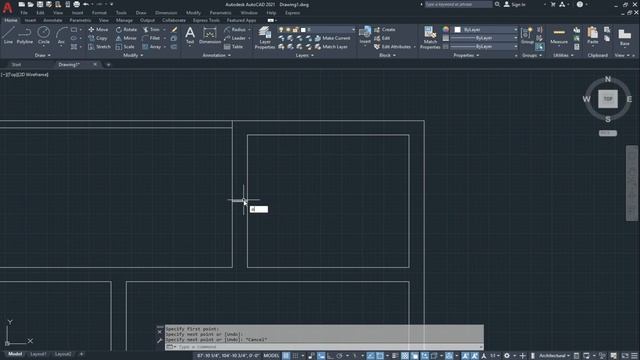Click the help search keyword field

(x=458, y=4)
